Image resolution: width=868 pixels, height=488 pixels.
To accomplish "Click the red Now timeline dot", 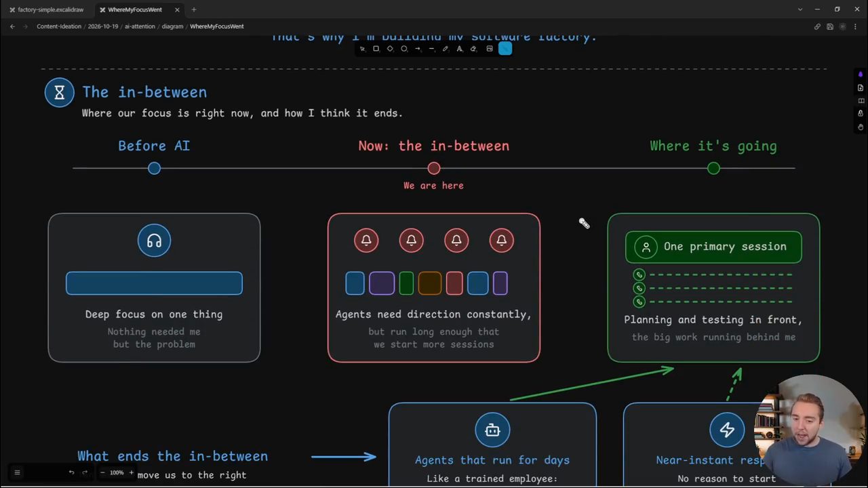I will [434, 168].
